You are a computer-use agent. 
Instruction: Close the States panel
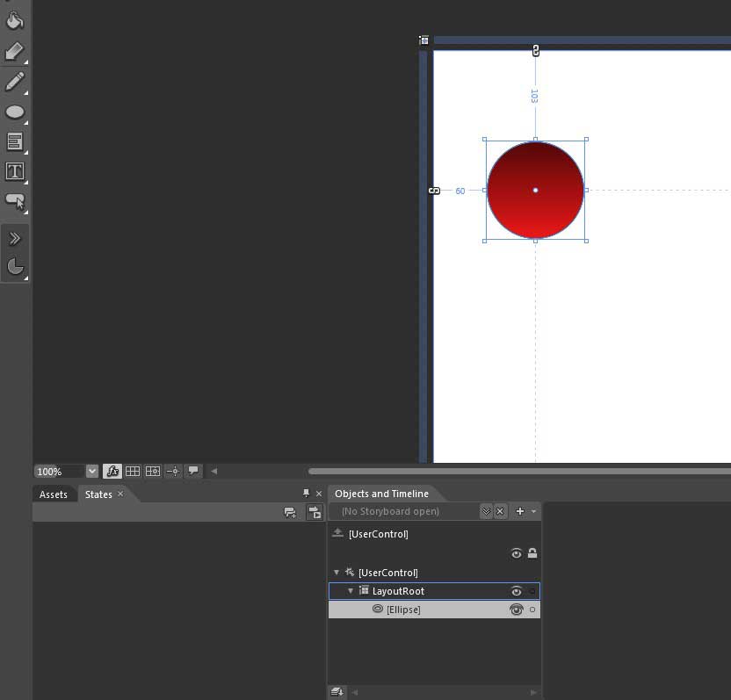[319, 494]
